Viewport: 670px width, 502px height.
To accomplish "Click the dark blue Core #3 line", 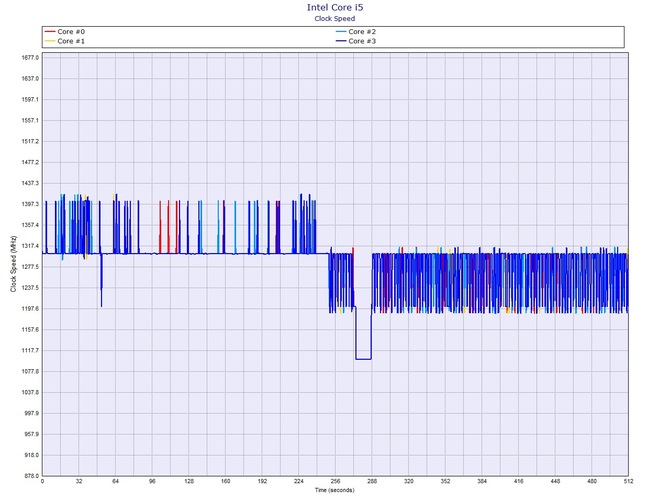I will click(x=341, y=41).
